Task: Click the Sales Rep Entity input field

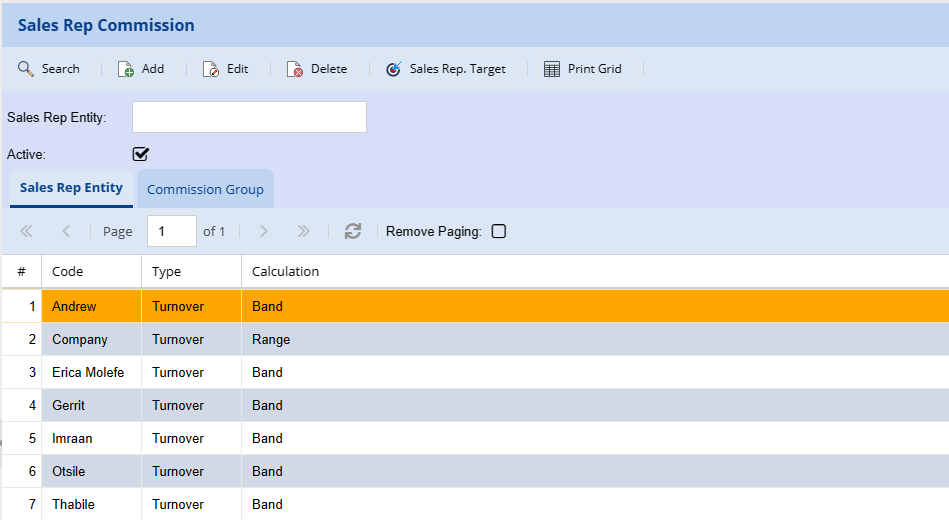Action: pyautogui.click(x=249, y=117)
